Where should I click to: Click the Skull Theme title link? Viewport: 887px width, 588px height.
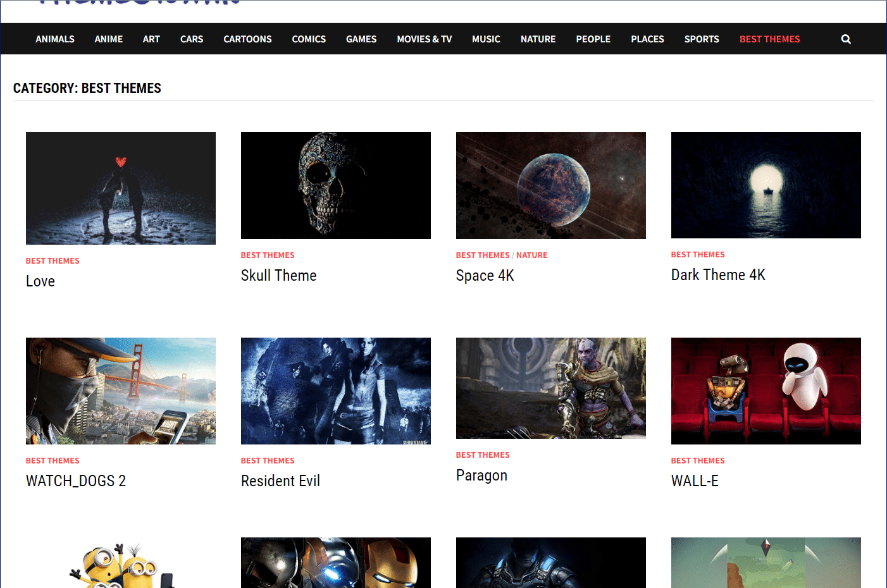pyautogui.click(x=279, y=276)
